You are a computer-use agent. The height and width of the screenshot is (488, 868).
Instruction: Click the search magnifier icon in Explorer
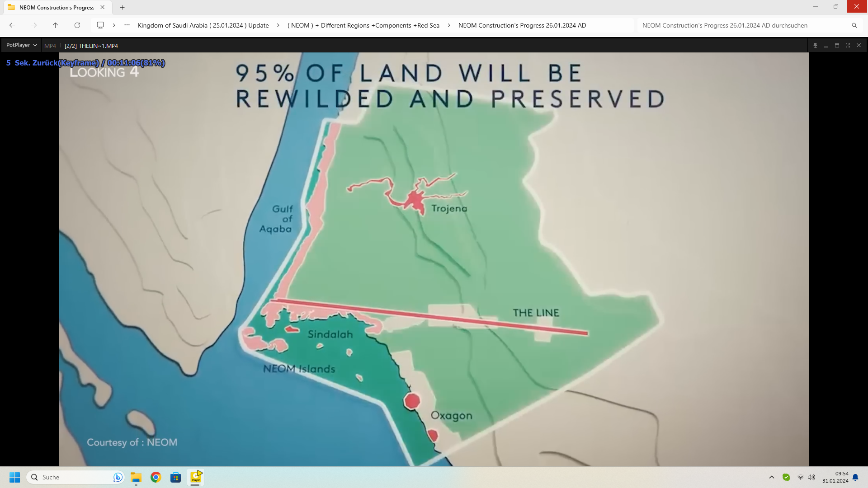[x=854, y=25]
